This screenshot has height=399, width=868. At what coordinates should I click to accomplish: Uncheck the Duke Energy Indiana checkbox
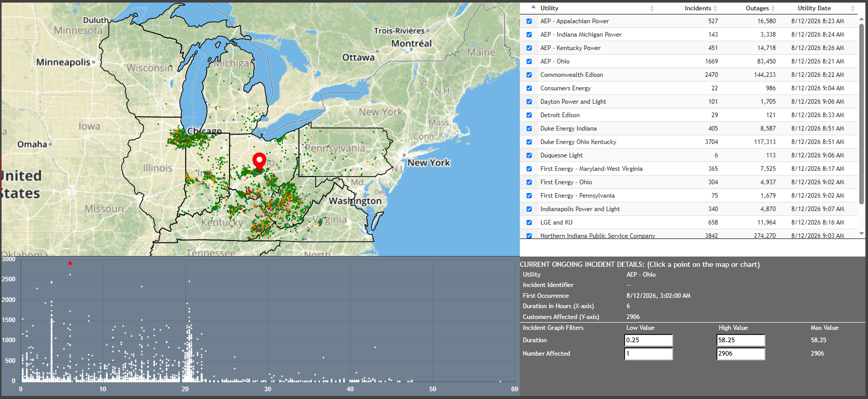click(529, 129)
